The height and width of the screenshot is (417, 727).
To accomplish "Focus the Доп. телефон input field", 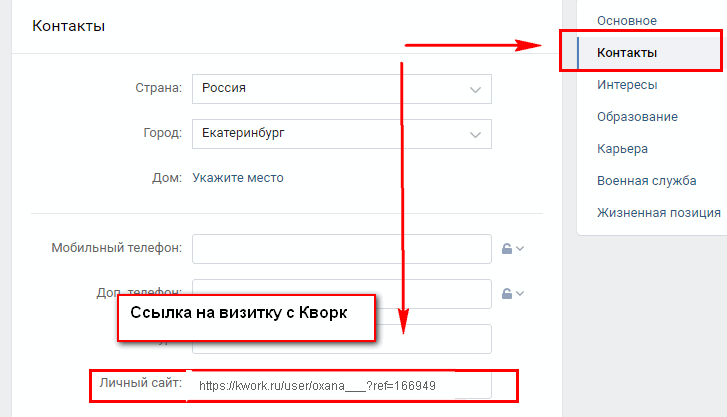I will point(342,294).
